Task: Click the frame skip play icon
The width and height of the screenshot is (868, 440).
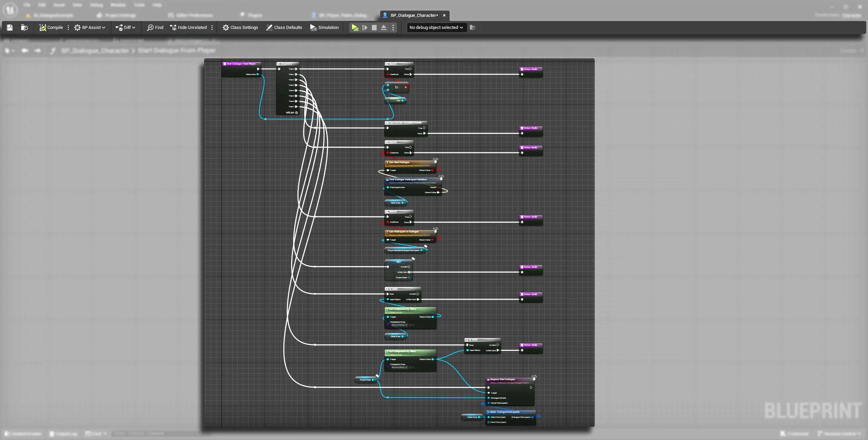Action: 364,28
